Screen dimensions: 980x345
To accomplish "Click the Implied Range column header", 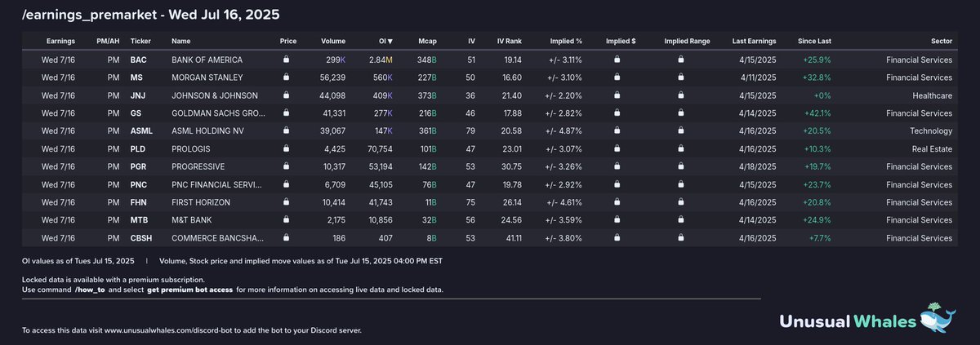I will click(x=688, y=41).
